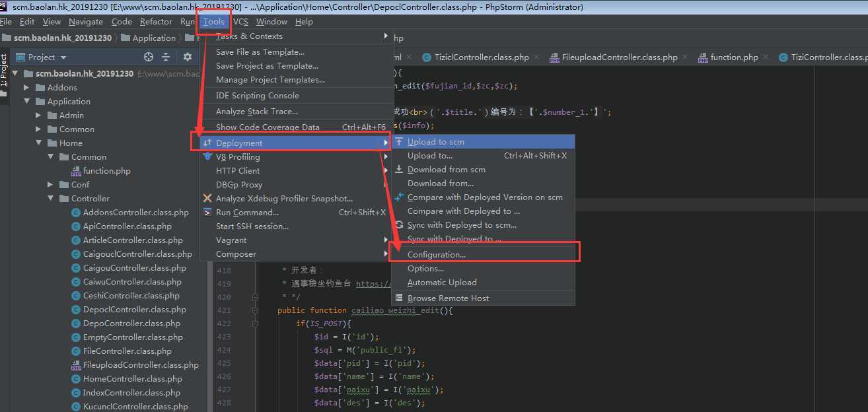Screen dimensions: 868x412
Task: Fold cailiao_weizhi_edit function at line 421
Action: (x=255, y=310)
